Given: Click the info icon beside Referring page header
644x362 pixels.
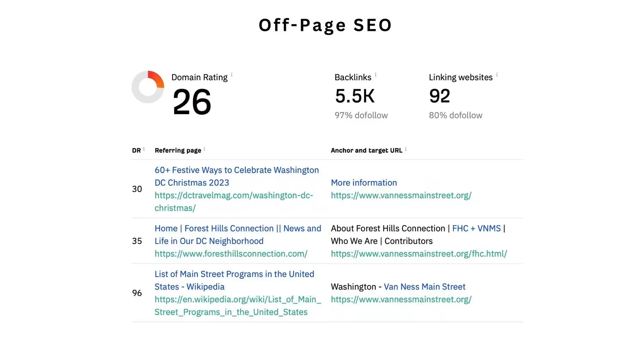Looking at the screenshot, I should coord(204,149).
